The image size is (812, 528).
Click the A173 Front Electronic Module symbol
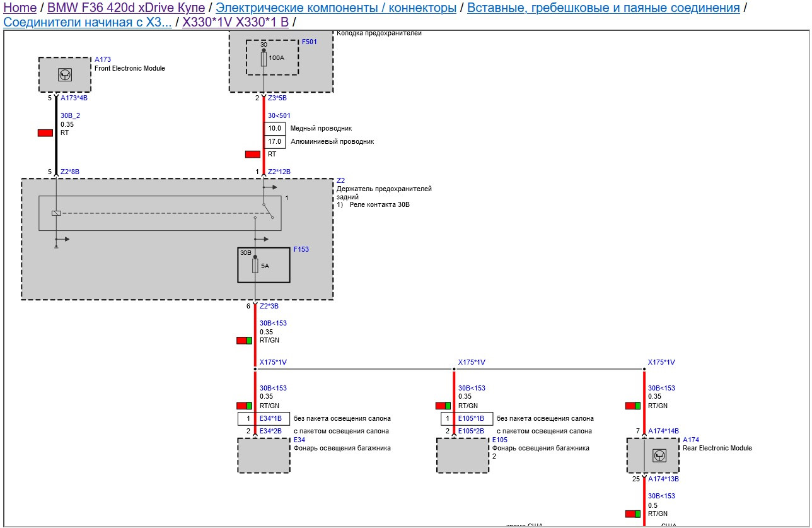pyautogui.click(x=65, y=75)
